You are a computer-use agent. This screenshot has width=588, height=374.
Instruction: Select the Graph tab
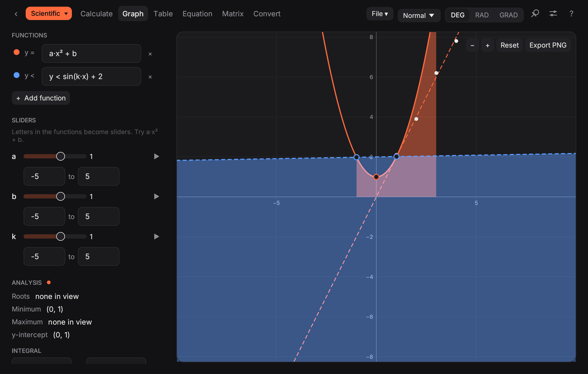tap(133, 14)
